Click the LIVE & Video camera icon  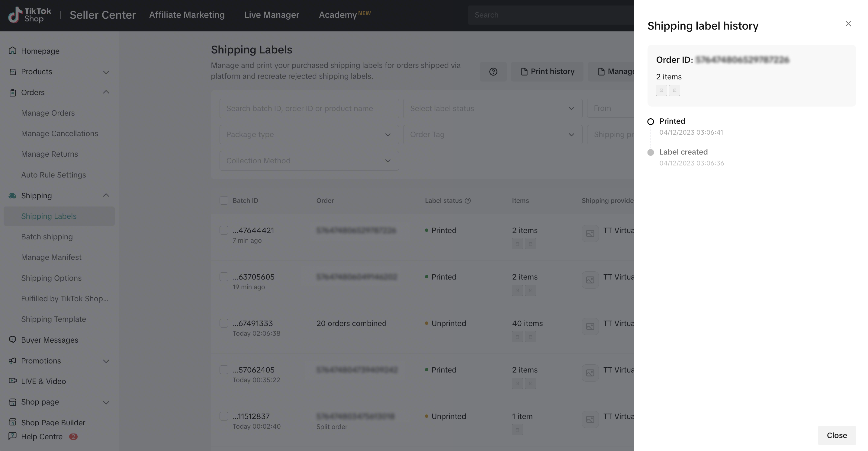click(12, 381)
